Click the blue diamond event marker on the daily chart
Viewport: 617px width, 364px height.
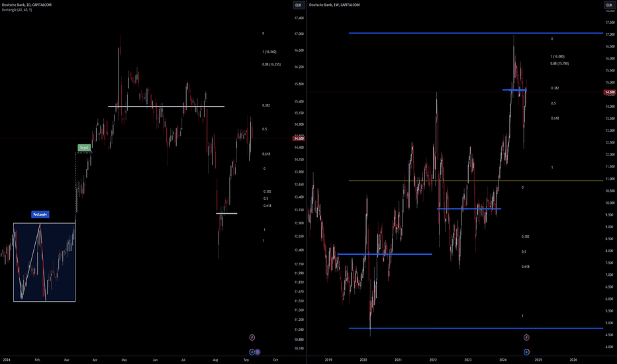pos(252,352)
